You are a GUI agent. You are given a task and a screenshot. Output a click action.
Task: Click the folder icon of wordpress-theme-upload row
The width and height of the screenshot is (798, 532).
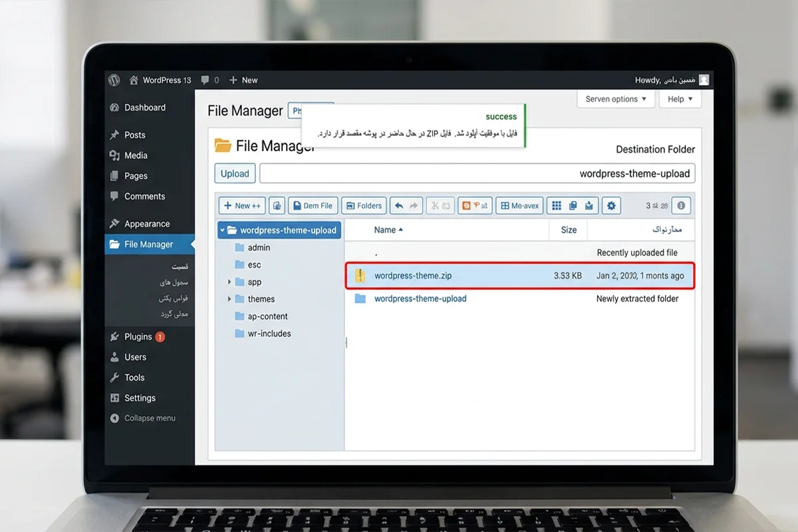coord(360,299)
